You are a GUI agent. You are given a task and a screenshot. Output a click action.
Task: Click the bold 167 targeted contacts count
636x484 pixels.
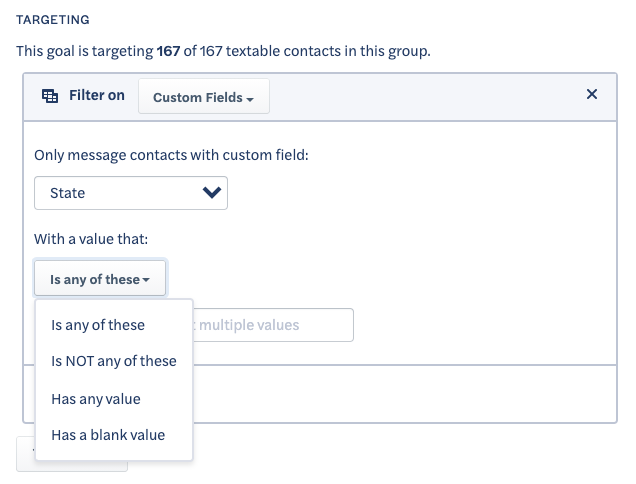(168, 51)
